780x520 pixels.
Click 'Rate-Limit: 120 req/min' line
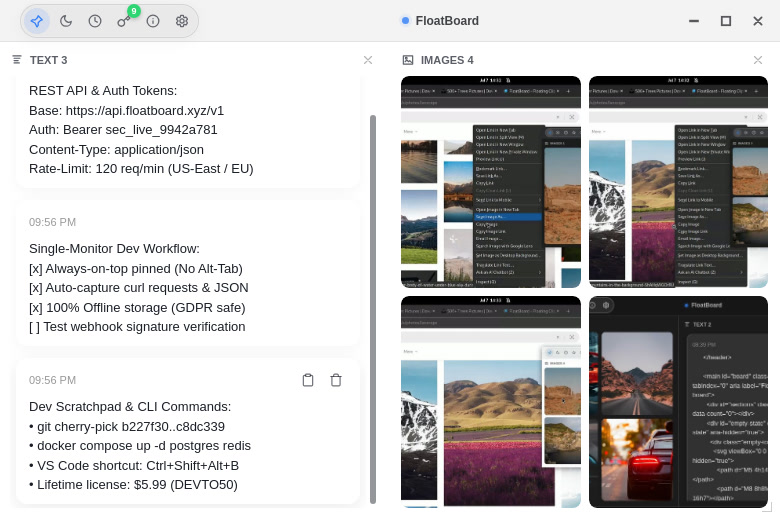pos(141,169)
